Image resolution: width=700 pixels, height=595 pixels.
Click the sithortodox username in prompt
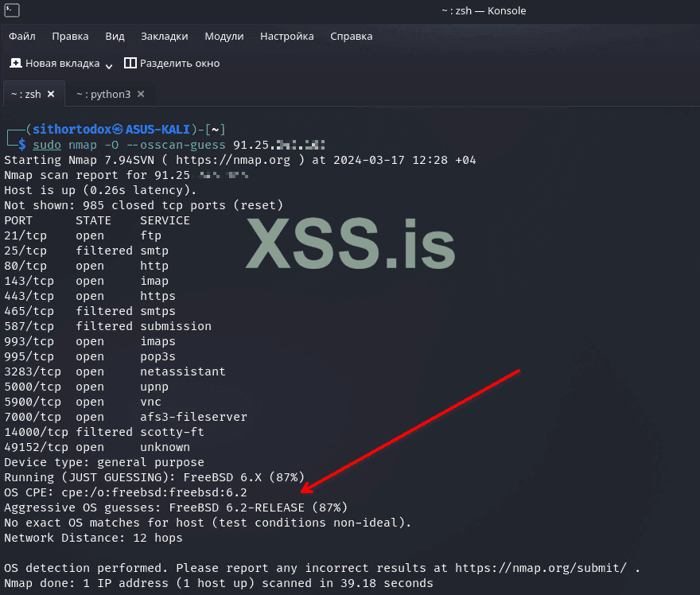pyautogui.click(x=72, y=130)
